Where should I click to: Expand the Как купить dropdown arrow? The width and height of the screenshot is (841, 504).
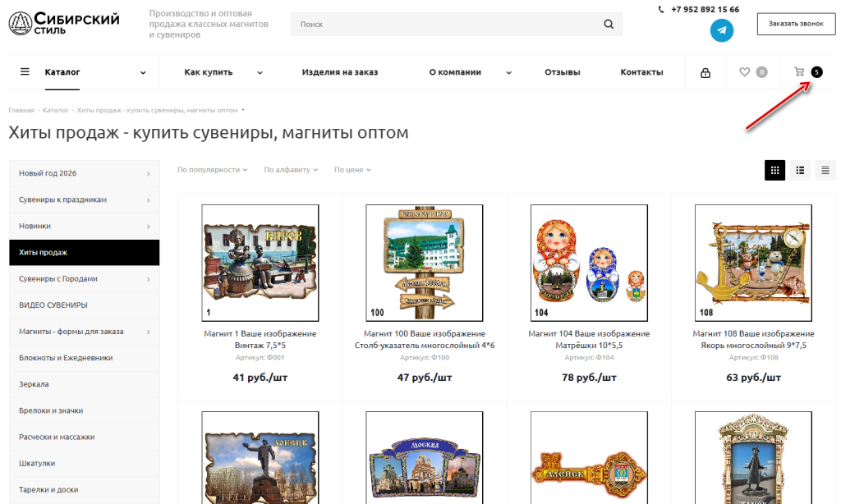(260, 73)
